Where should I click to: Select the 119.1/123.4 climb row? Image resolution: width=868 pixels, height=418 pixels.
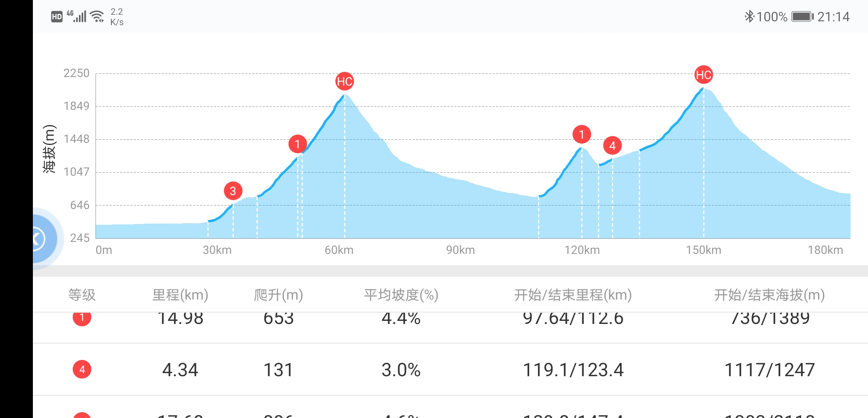pyautogui.click(x=573, y=370)
